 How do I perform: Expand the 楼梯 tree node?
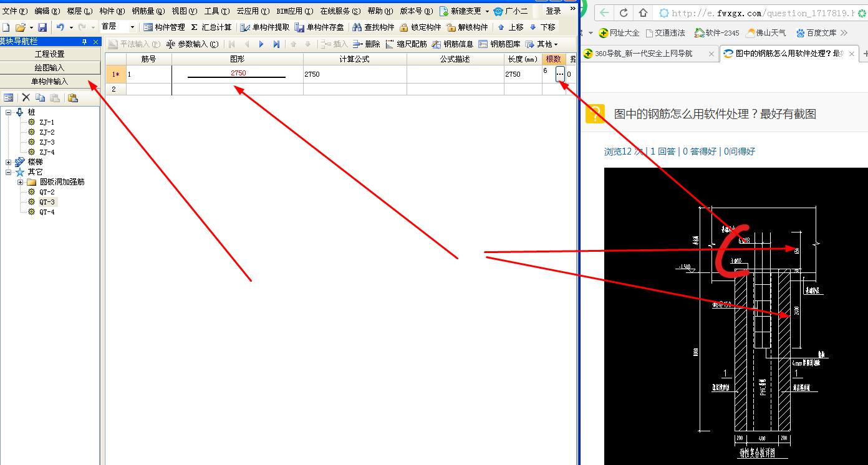9,162
